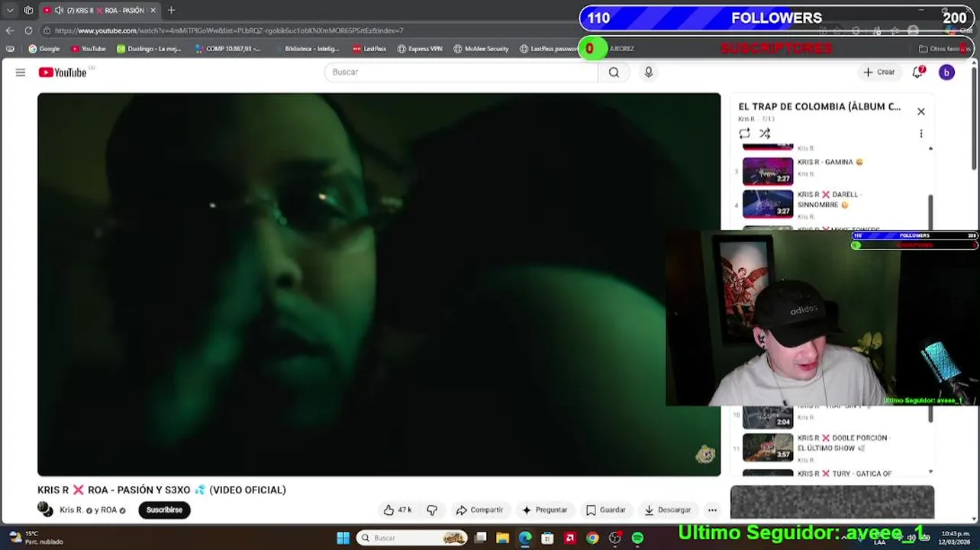This screenshot has width=980, height=550.
Task: Open the workspaces icon in tab strip
Action: [x=28, y=10]
